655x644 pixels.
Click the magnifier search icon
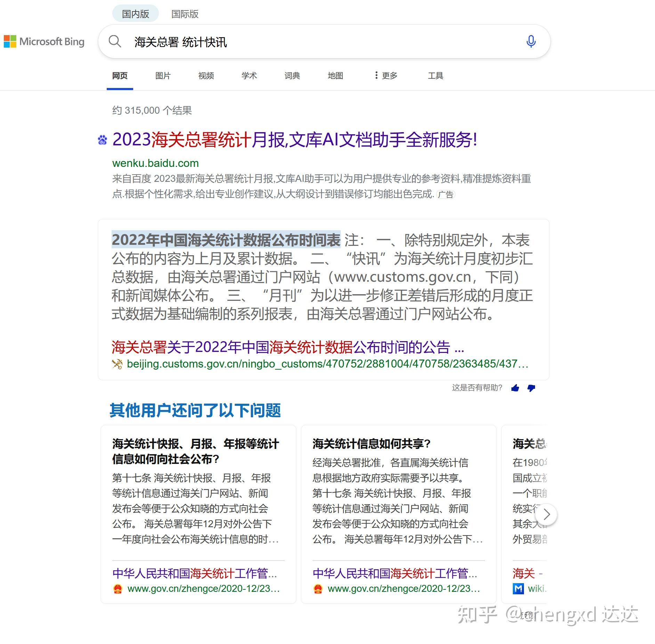click(114, 41)
